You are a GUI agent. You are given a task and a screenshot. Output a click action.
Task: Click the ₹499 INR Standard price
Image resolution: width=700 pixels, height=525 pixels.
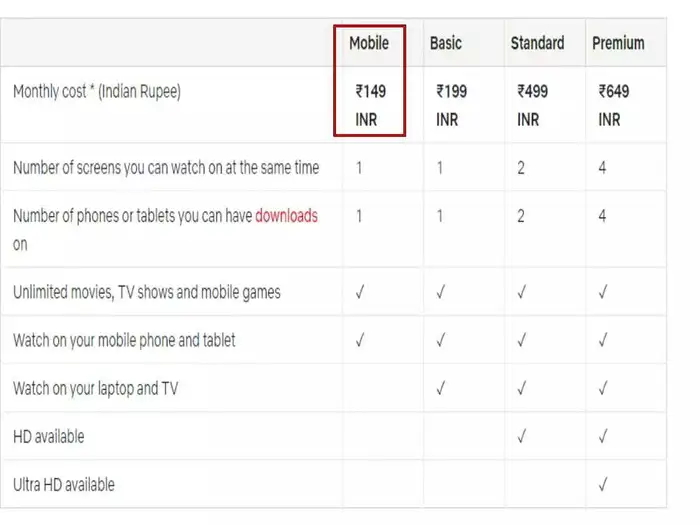coord(532,105)
